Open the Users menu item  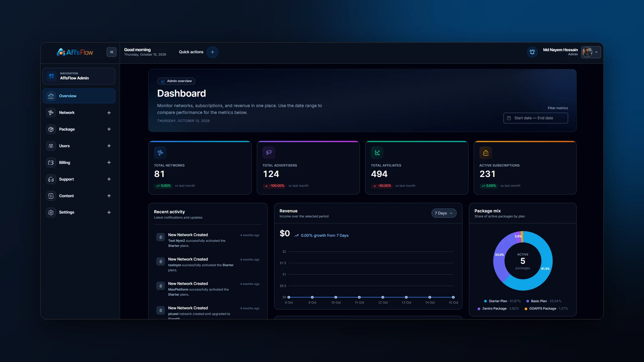pyautogui.click(x=79, y=146)
